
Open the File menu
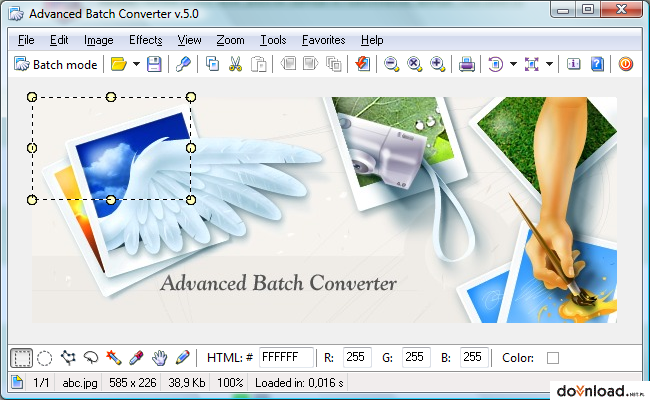(26, 40)
